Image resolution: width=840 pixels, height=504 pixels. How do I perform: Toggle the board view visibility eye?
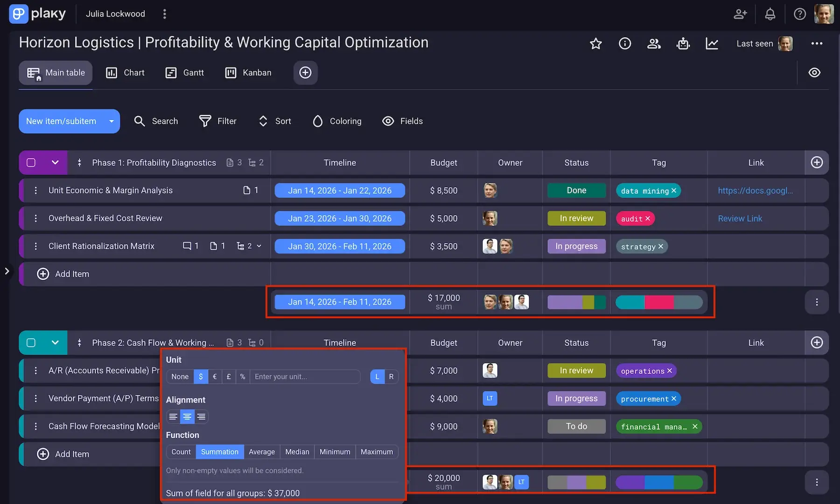(x=814, y=73)
